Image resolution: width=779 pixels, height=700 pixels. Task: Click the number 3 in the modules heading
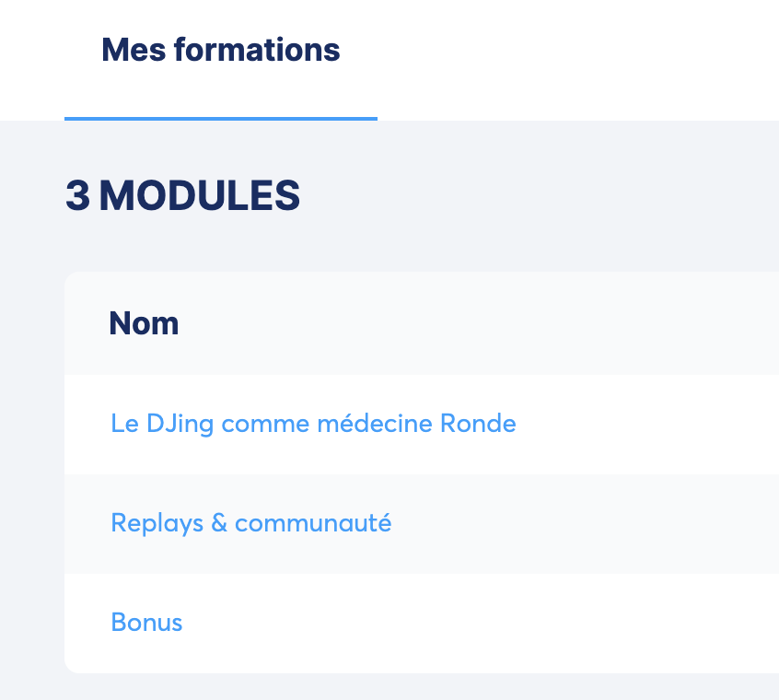pos(77,196)
